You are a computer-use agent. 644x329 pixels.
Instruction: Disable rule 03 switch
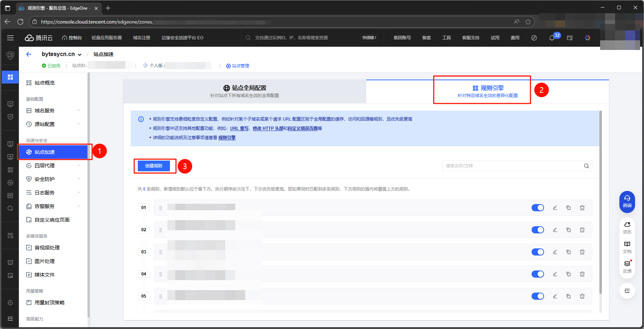538,252
